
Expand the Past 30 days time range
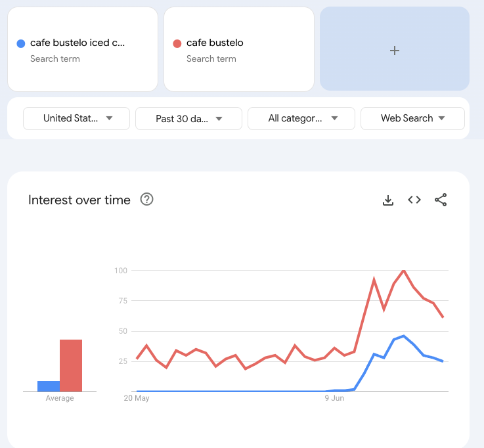188,118
